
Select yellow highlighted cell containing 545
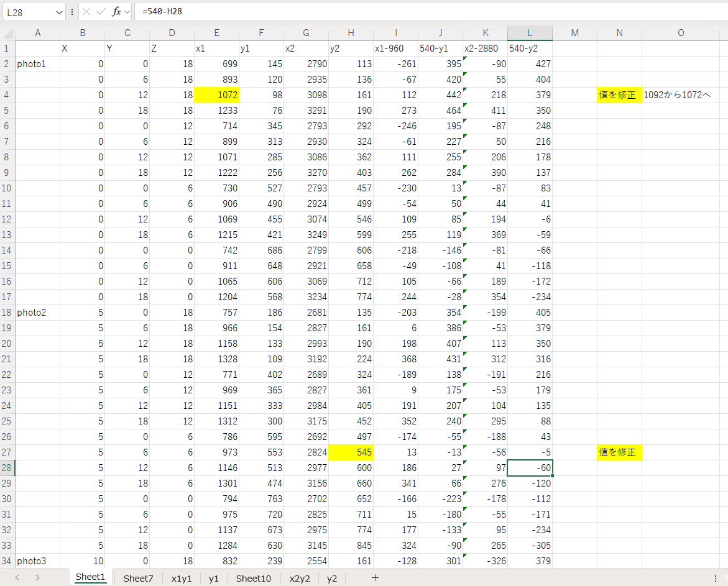[351, 452]
